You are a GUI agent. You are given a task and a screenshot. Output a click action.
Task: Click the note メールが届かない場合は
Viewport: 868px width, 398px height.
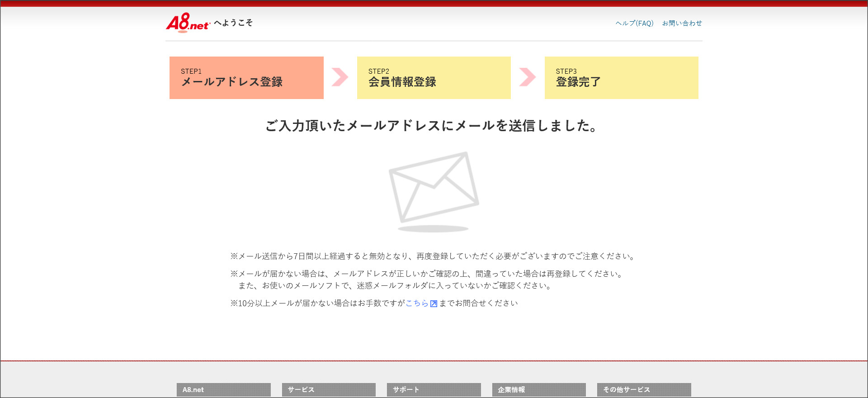pos(427,274)
